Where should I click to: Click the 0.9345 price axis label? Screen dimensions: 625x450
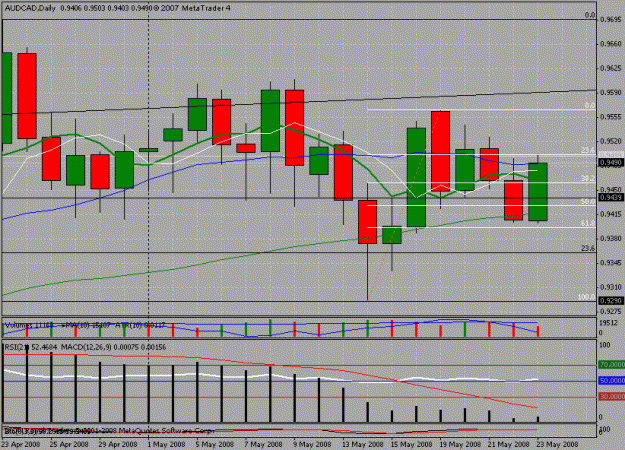point(611,263)
